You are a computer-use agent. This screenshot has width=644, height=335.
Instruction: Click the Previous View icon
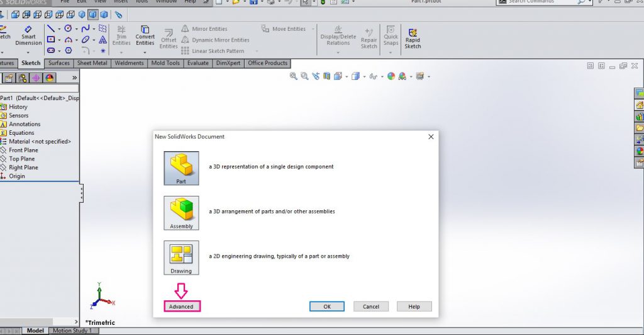pyautogui.click(x=316, y=76)
